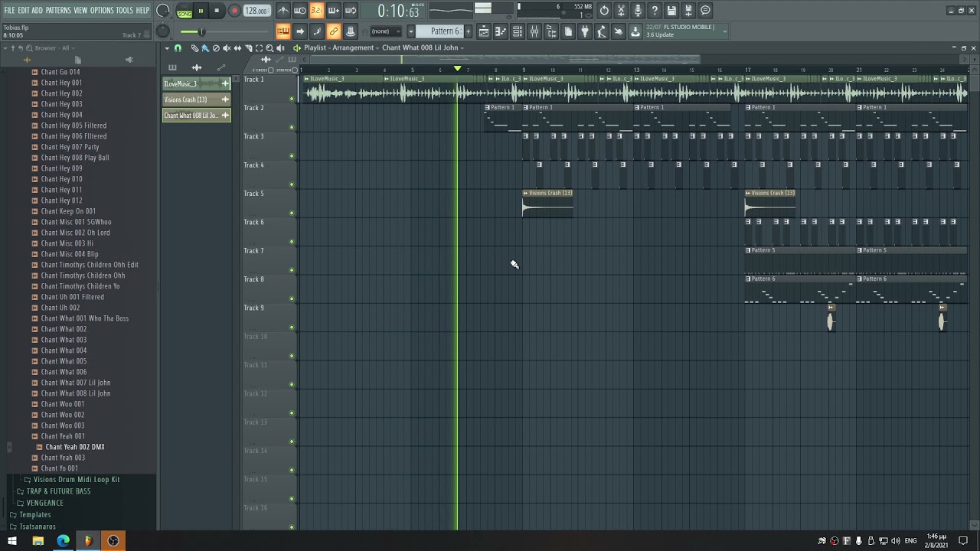Open the channel rack icon
The image size is (980, 551).
click(x=517, y=31)
